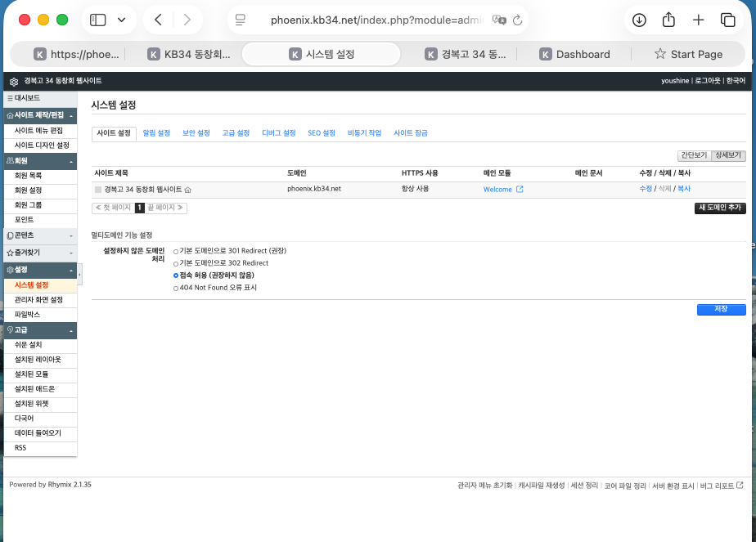This screenshot has height=542, width=756.
Task: Switch to 고급 설정 tab
Action: [236, 133]
